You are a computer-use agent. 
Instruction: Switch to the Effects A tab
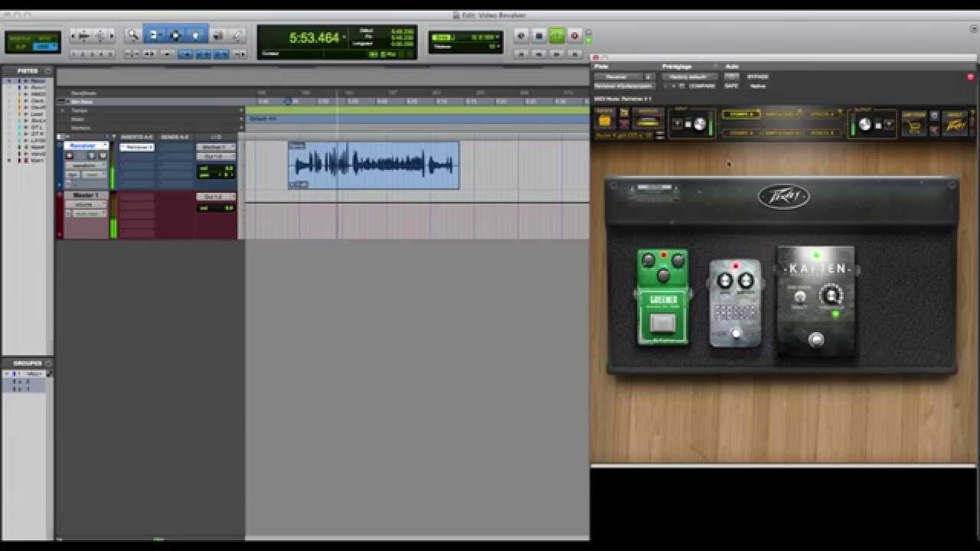click(x=822, y=114)
